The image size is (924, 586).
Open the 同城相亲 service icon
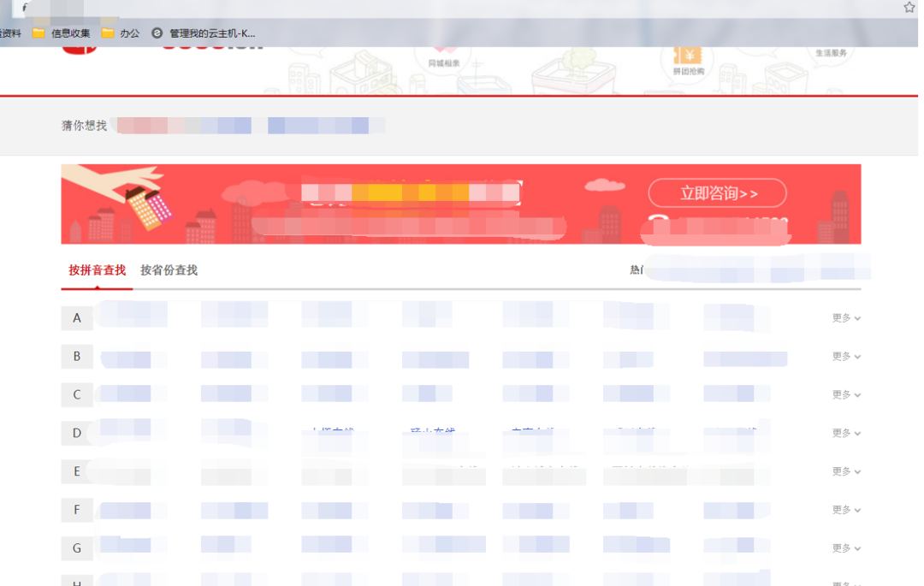pyautogui.click(x=444, y=57)
